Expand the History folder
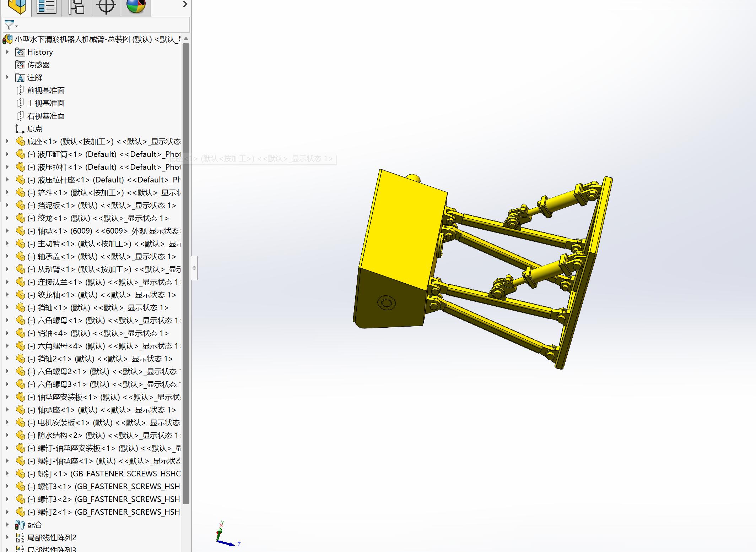The height and width of the screenshot is (552, 756). 7,52
